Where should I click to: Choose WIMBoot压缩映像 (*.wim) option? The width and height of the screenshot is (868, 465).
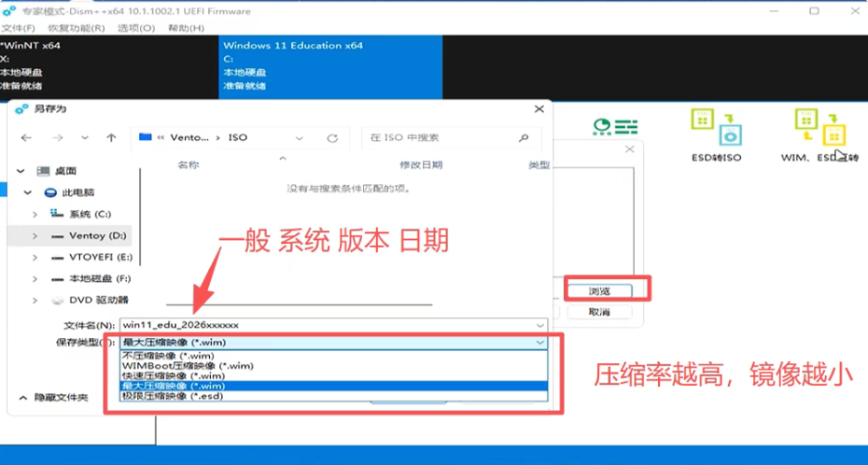pyautogui.click(x=334, y=366)
